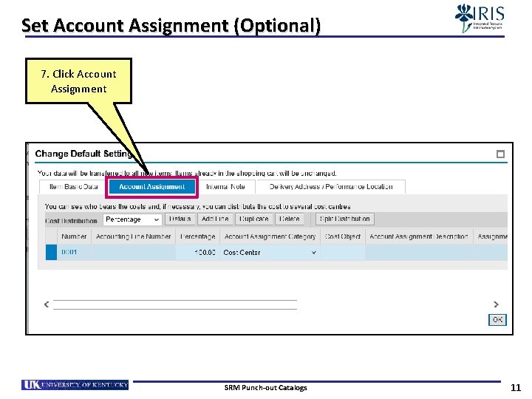Click the Accounting Line Number column header
This screenshot has height=399, width=532.
click(x=133, y=236)
